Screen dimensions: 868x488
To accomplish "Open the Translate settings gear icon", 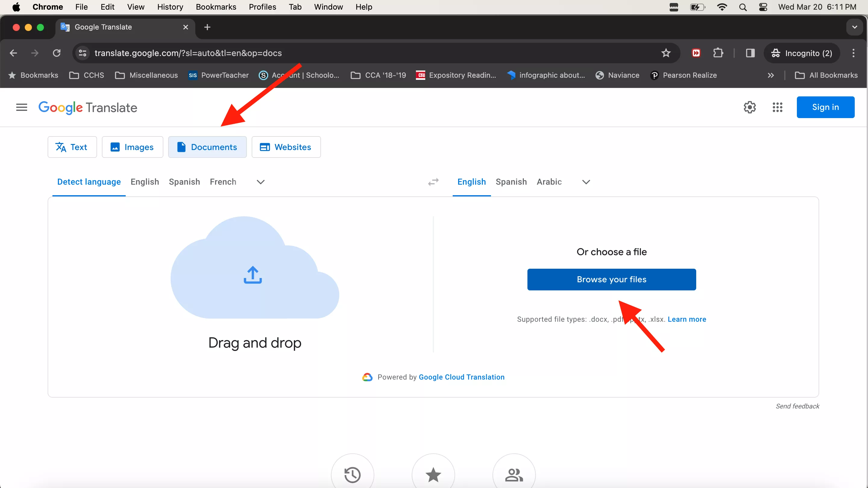I will (x=749, y=108).
